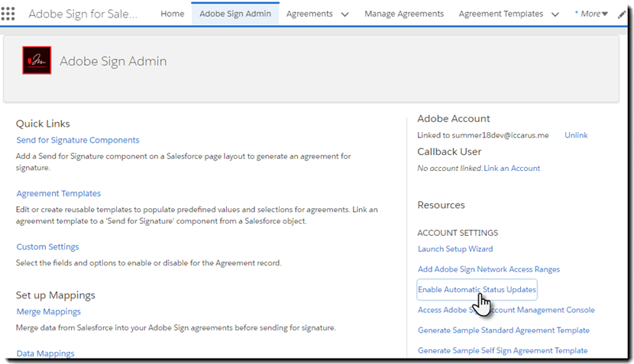Click the Adobe Sign Admin logo icon
Viewport: 634px width, 364px height.
[x=37, y=61]
